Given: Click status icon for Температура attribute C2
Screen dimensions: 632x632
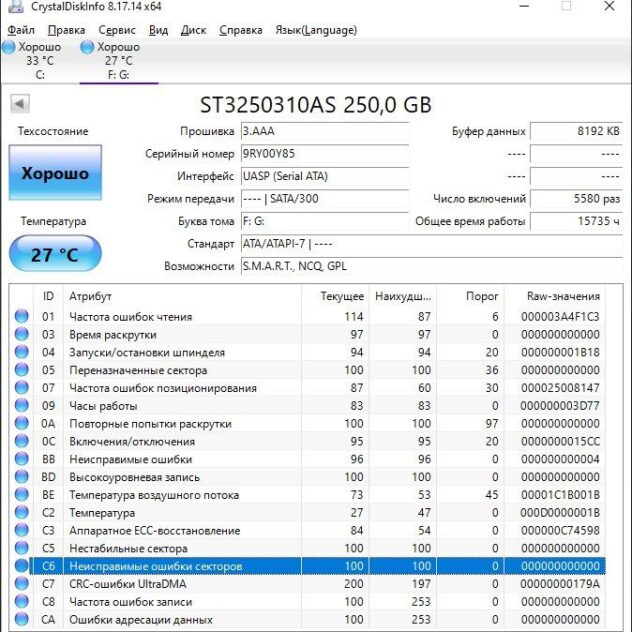Looking at the screenshot, I should point(22,513).
